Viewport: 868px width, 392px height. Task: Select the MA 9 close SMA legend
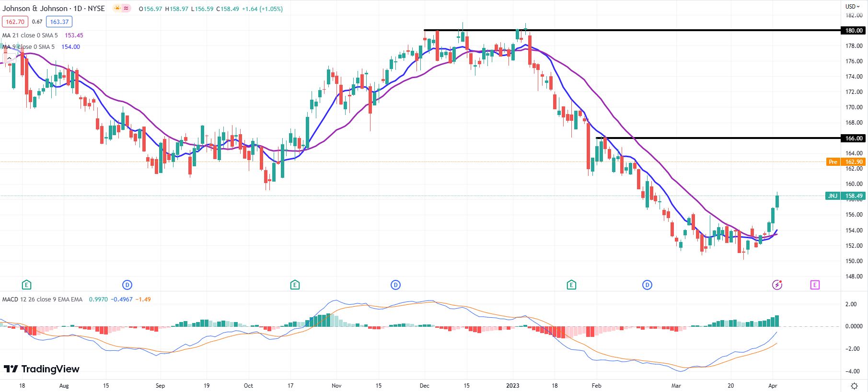click(x=29, y=46)
